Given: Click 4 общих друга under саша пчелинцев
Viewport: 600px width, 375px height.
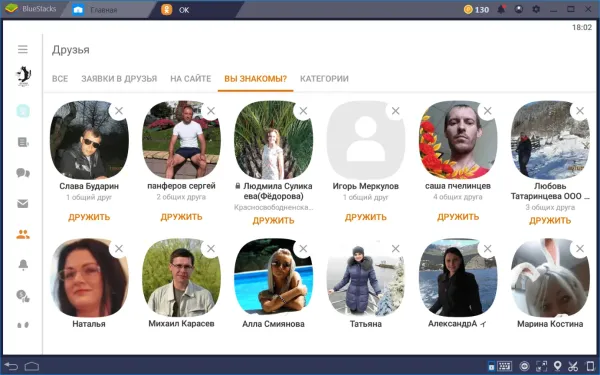Looking at the screenshot, I should (458, 197).
